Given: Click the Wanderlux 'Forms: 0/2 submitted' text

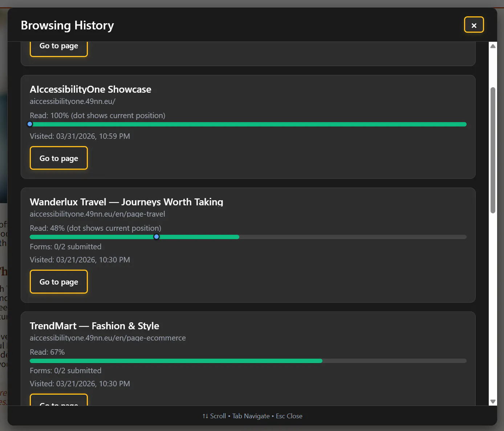Looking at the screenshot, I should click(66, 247).
